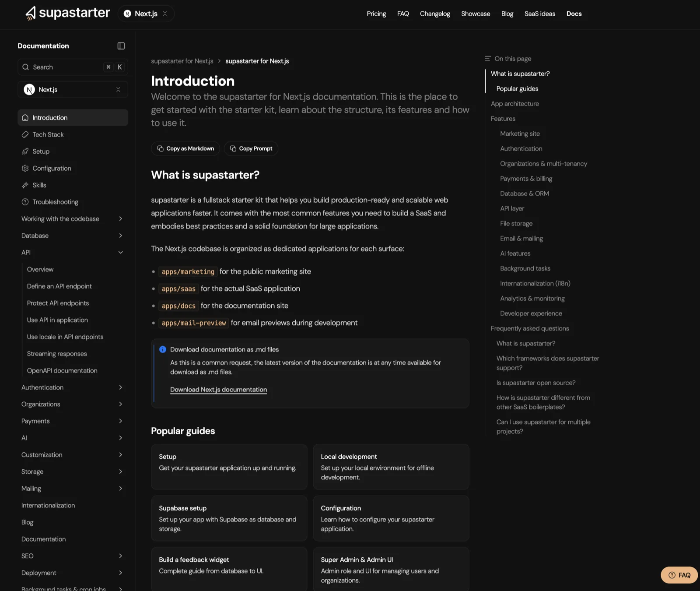Open the Configuration guide card
Screen dimensions: 700x591
coord(391,518)
